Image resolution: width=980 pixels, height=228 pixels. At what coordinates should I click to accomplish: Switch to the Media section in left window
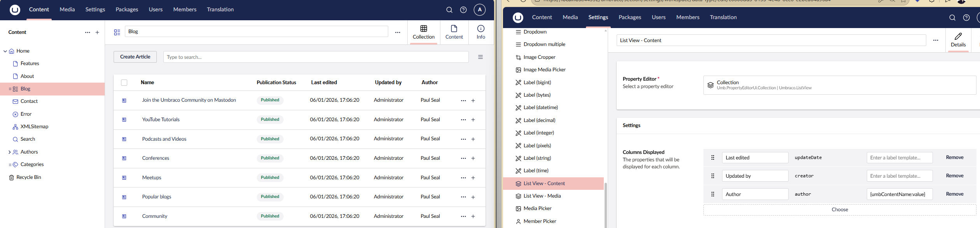coord(67,9)
